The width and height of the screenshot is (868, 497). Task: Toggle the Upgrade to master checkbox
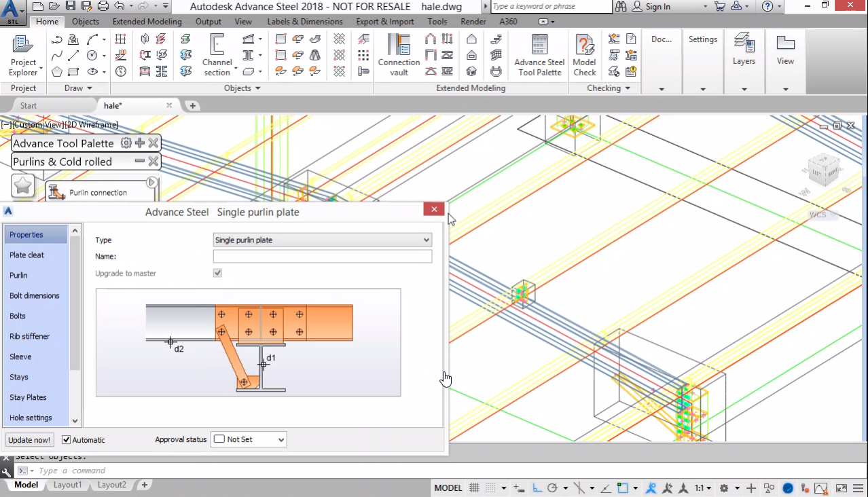[x=217, y=273]
